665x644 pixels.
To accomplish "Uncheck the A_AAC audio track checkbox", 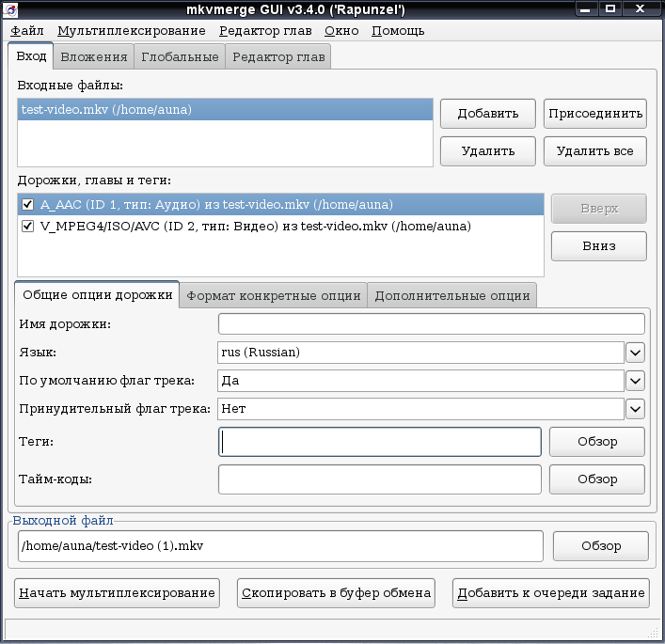I will pyautogui.click(x=27, y=205).
